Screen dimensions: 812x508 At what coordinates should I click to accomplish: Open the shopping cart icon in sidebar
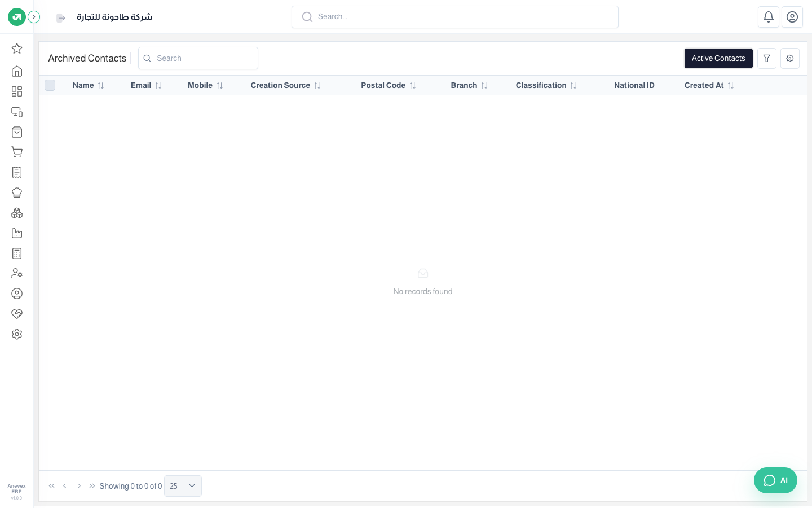17,152
